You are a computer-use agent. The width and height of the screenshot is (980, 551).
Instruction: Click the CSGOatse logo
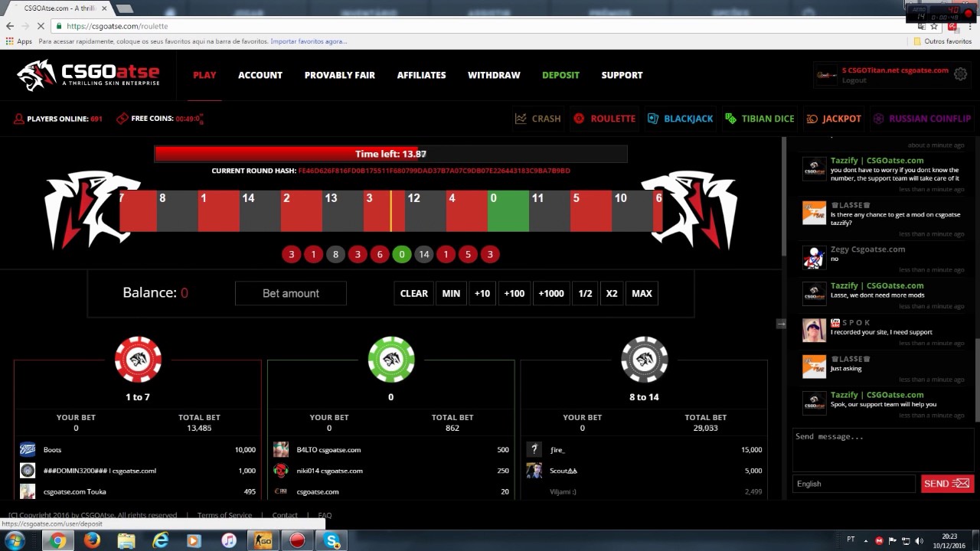tap(88, 74)
